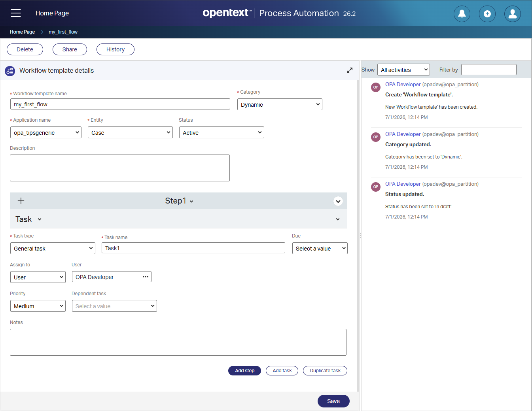The image size is (532, 411).
Task: Open the Due dropdown
Action: click(x=320, y=248)
